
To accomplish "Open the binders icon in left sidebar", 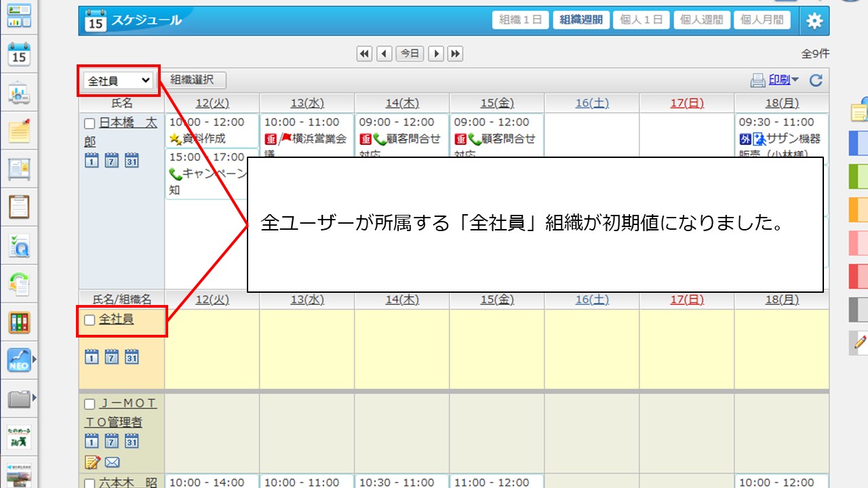I will coord(19,322).
